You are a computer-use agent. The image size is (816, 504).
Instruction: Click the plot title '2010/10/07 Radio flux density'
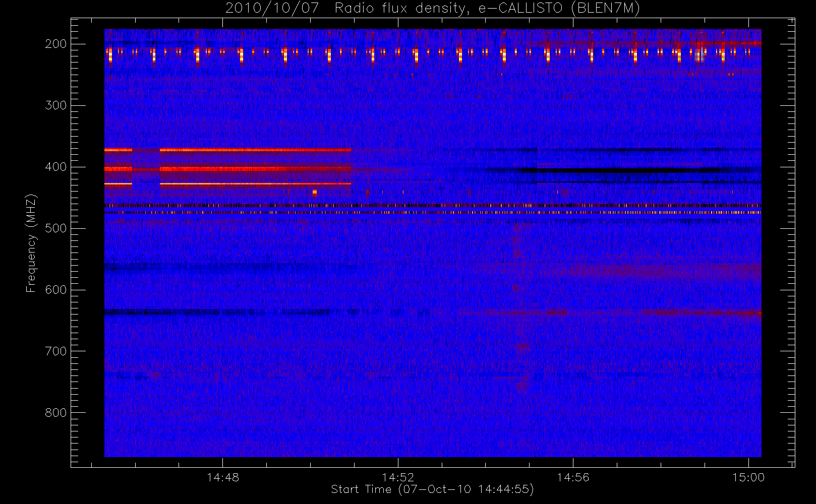(433, 9)
